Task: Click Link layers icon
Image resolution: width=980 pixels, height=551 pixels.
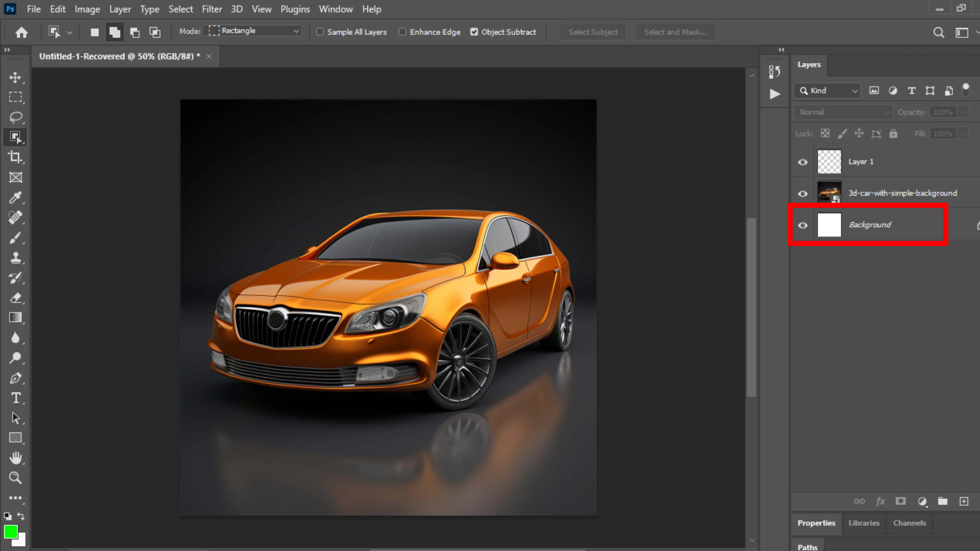Action: (859, 501)
